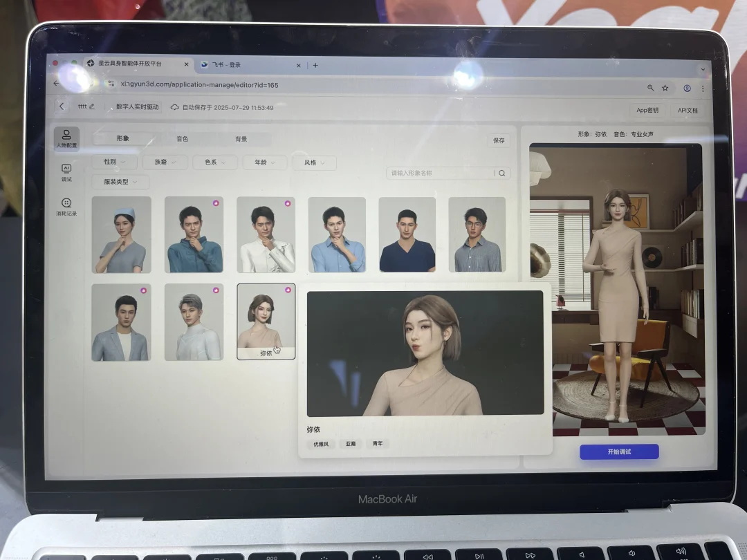Click the 优雅风 tag in the preview card
Screen dimensions: 747x560
click(321, 444)
